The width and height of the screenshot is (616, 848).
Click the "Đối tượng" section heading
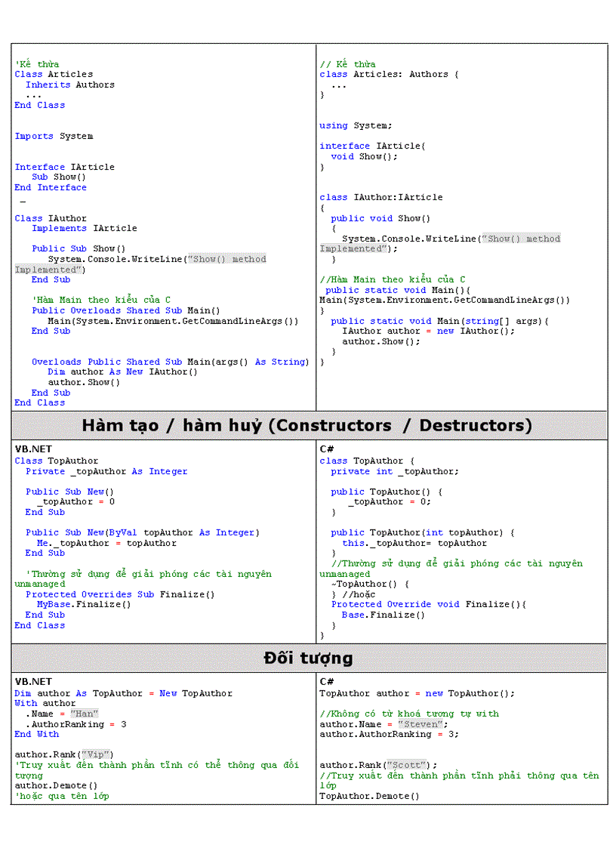tap(308, 658)
